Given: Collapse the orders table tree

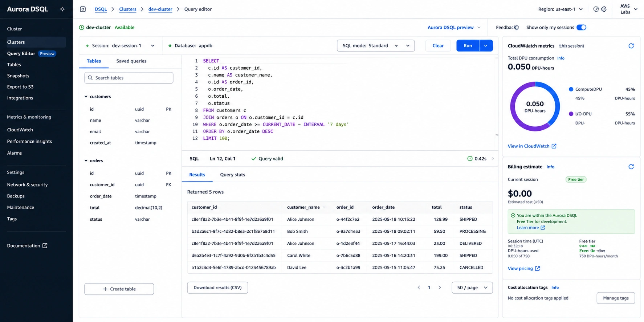Looking at the screenshot, I should [86, 160].
